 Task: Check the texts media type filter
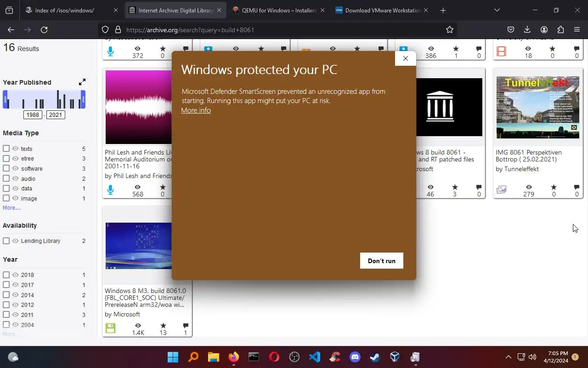(x=6, y=149)
